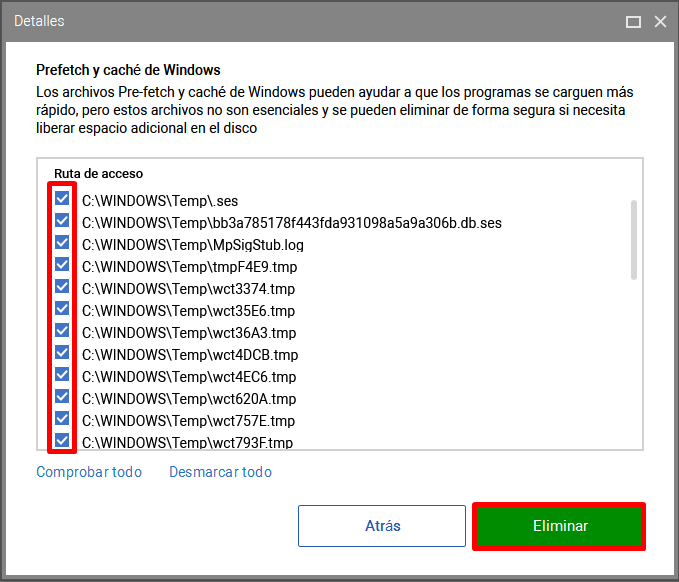Click the file list vertical scrollbar thumb
The width and height of the screenshot is (679, 582).
click(x=634, y=239)
